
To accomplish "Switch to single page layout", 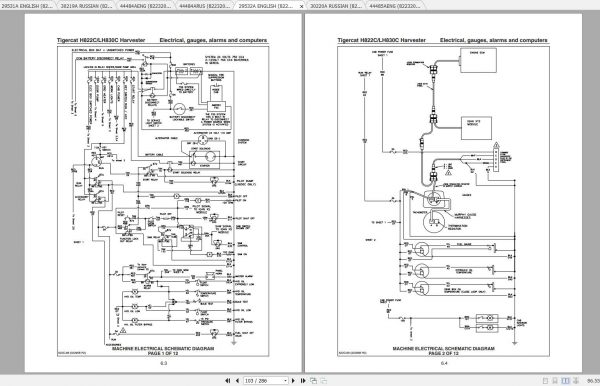I will (545, 381).
